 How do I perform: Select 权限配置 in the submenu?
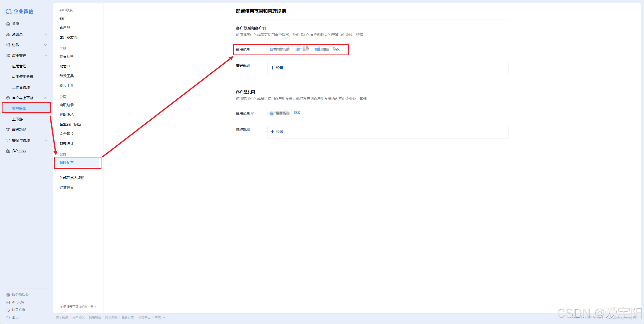67,163
